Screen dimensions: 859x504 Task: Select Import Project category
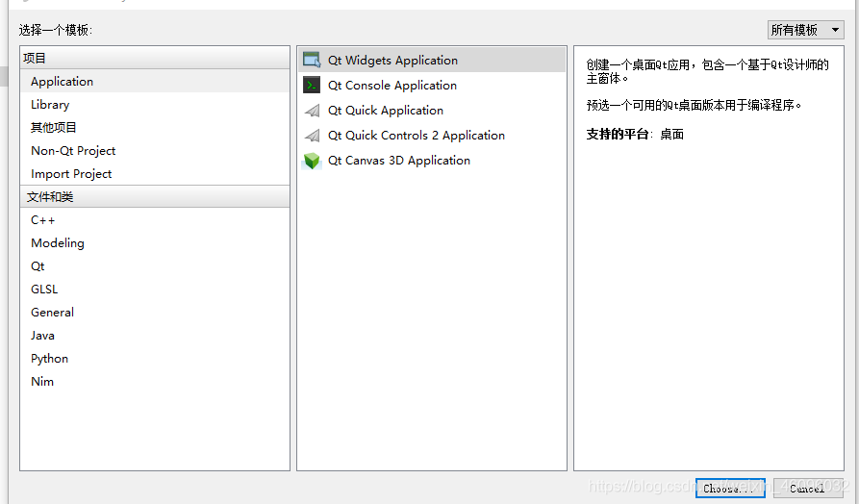tap(155, 174)
